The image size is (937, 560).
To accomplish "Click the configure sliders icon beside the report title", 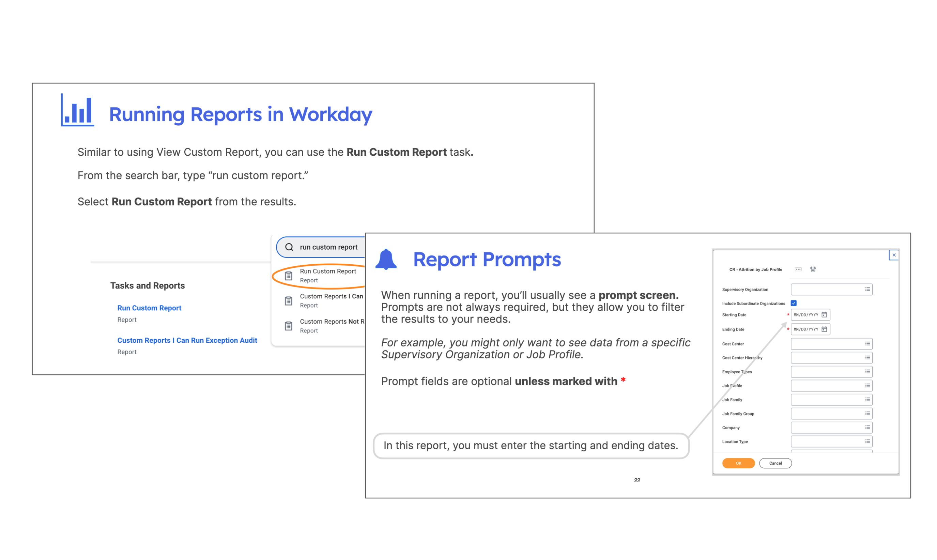I will 813,269.
